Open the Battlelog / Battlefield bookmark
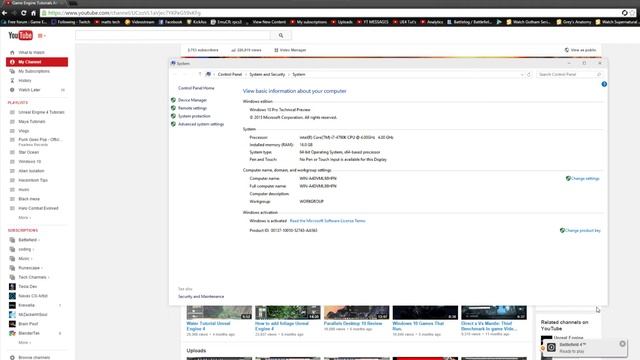 pyautogui.click(x=470, y=22)
